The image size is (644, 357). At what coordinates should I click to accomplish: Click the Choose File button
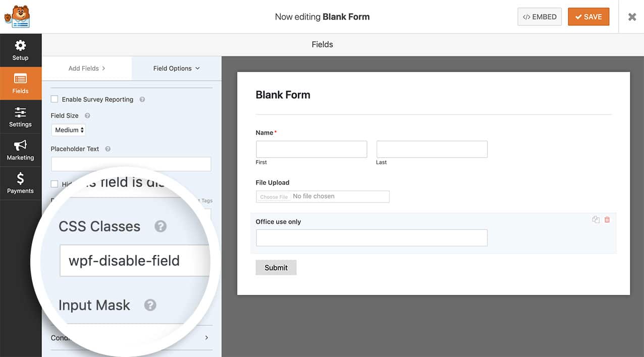point(274,196)
